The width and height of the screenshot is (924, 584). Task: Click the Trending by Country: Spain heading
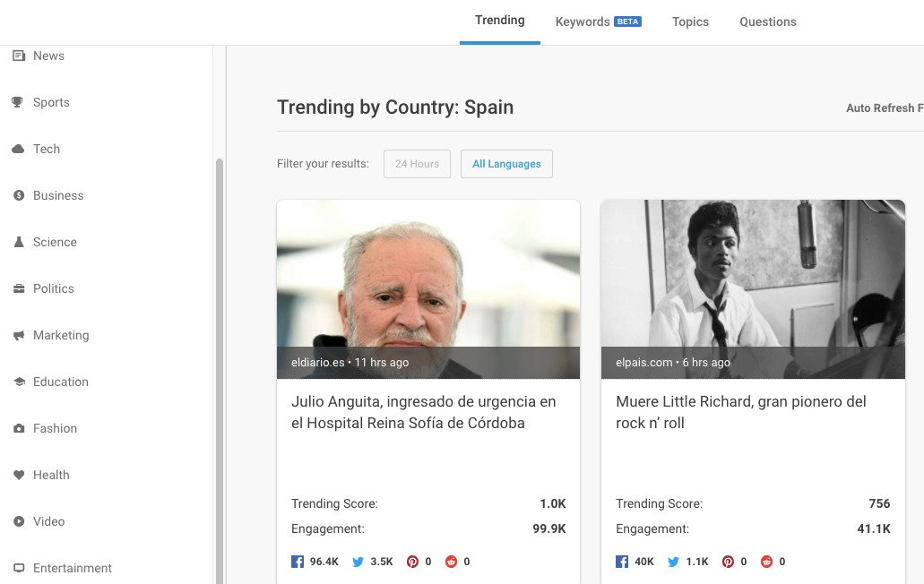[x=395, y=107]
